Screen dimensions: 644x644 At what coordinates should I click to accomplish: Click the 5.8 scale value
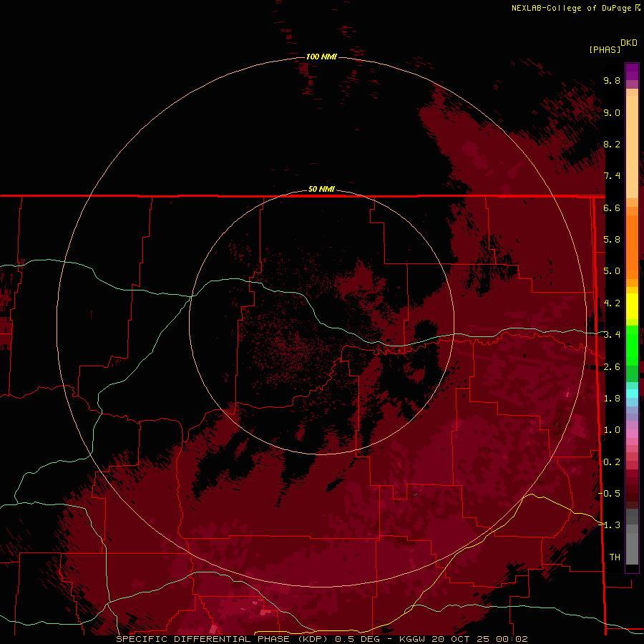click(x=612, y=240)
